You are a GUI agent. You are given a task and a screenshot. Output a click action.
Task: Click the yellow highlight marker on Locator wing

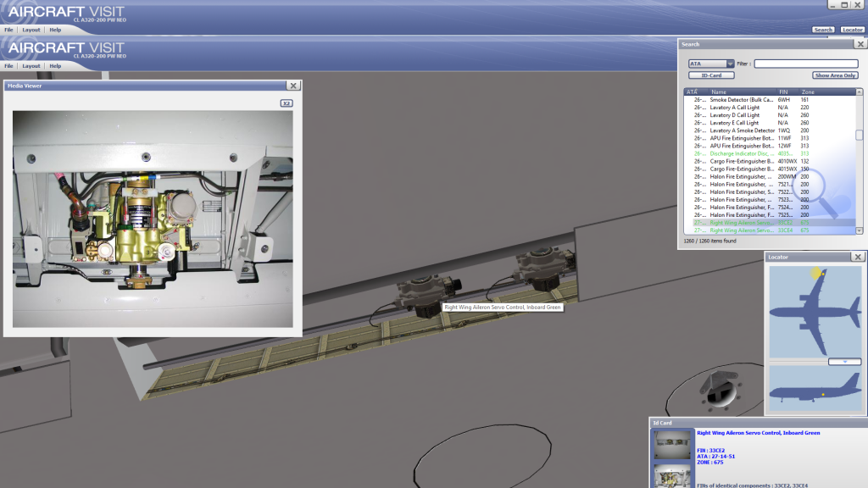coord(816,272)
